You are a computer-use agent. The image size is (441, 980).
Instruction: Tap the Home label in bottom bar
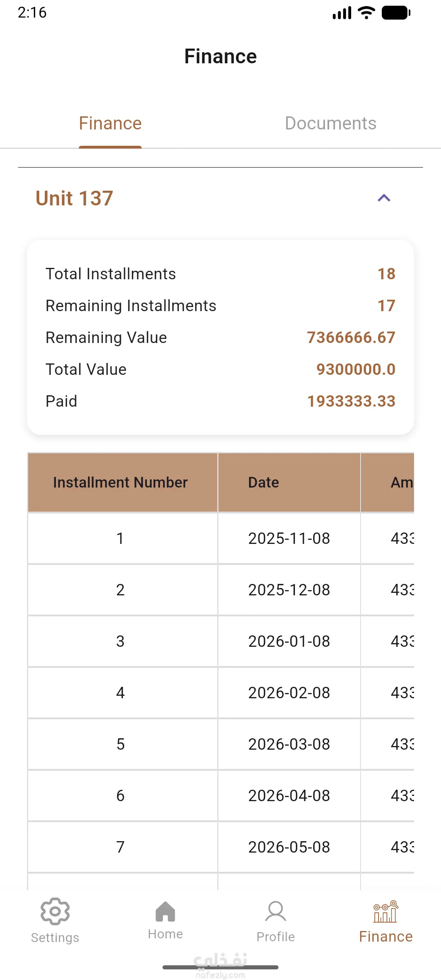165,934
